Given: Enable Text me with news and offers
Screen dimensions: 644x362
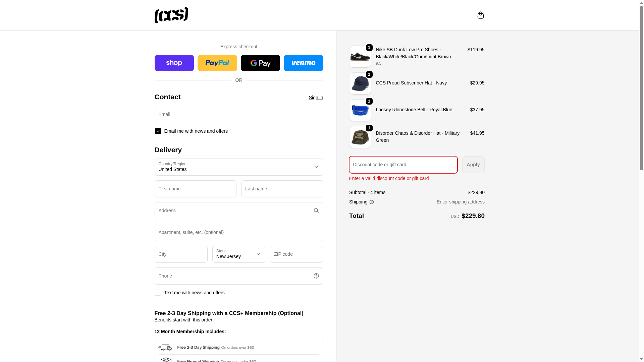Looking at the screenshot, I should [158, 293].
